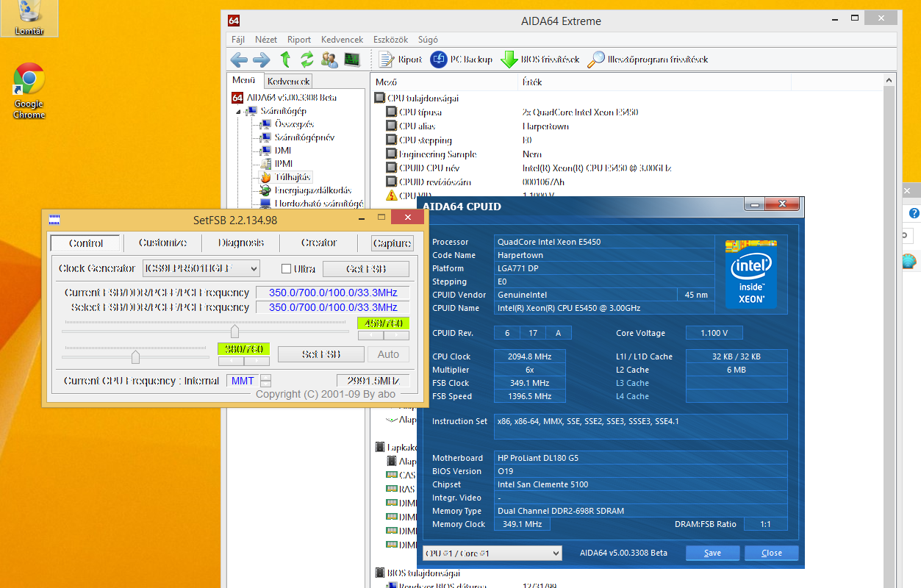The height and width of the screenshot is (588, 921).
Task: Switch to SetFSB Control tab
Action: point(86,243)
